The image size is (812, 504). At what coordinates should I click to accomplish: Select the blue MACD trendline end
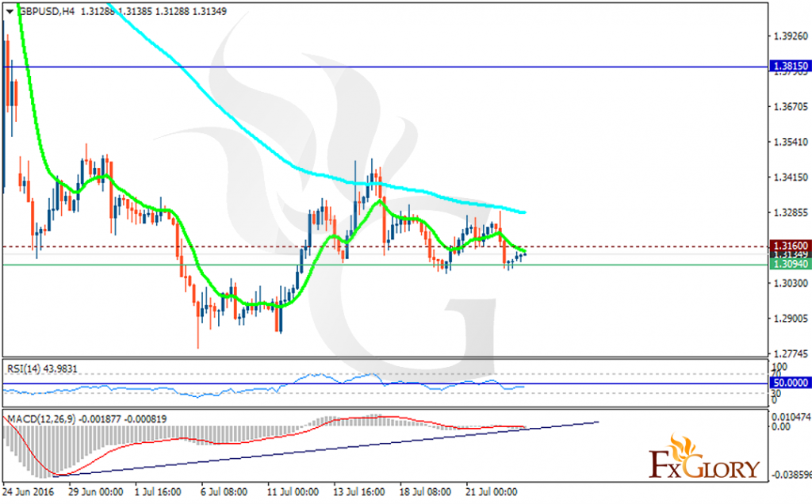tap(598, 422)
